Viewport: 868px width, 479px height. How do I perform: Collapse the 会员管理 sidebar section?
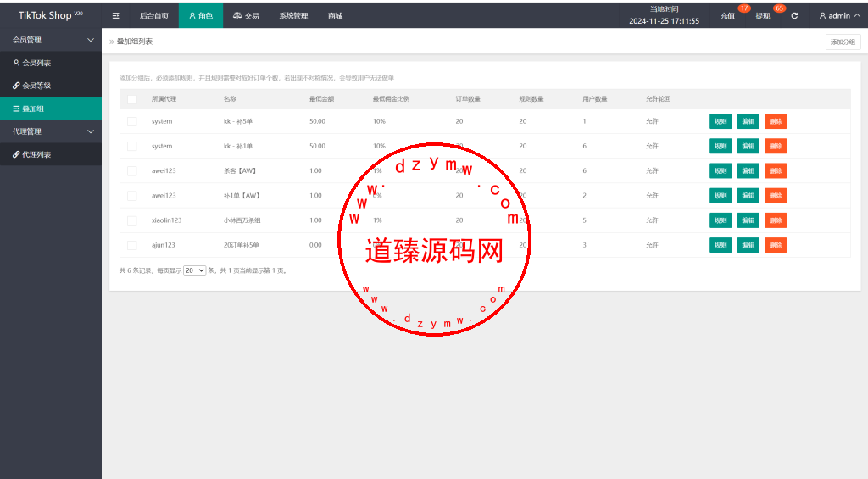click(x=51, y=40)
